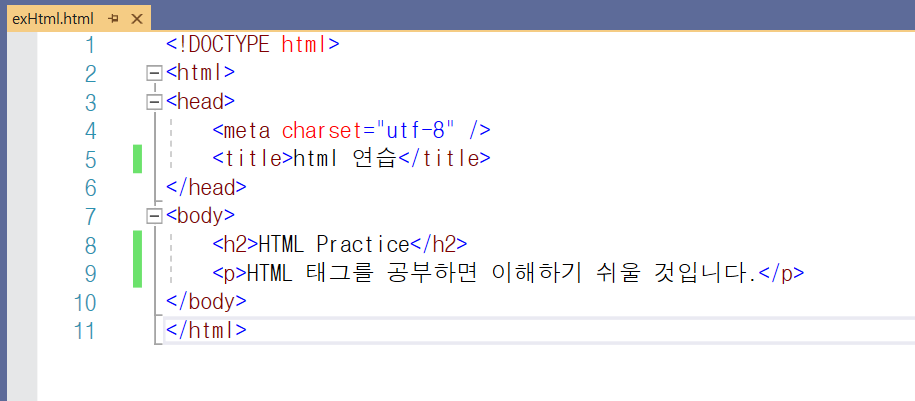Click the closing </title> tag on line 5
The image size is (915, 401).
443,159
